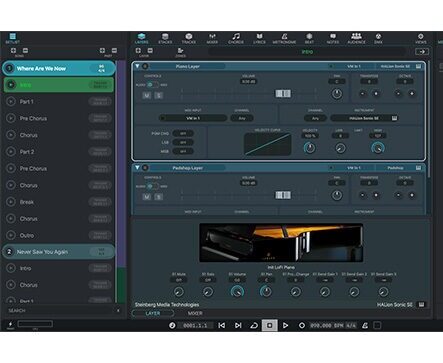Mute the Piano Layer
The height and width of the screenshot is (363, 443).
(147, 95)
